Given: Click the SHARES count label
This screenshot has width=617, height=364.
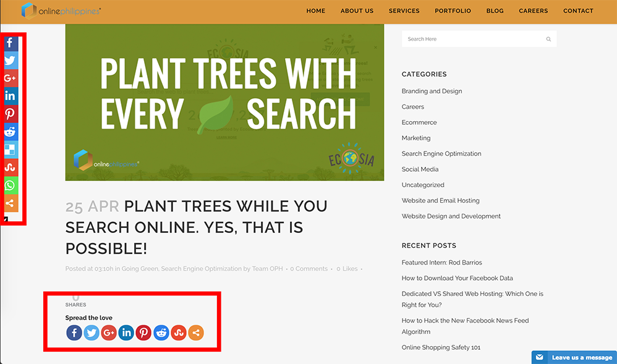Looking at the screenshot, I should (x=75, y=305).
